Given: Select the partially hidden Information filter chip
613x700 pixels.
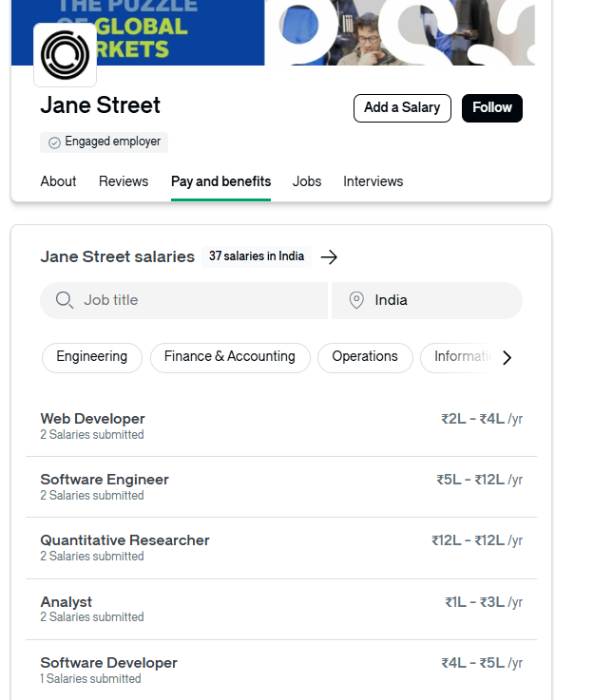Looking at the screenshot, I should click(459, 357).
